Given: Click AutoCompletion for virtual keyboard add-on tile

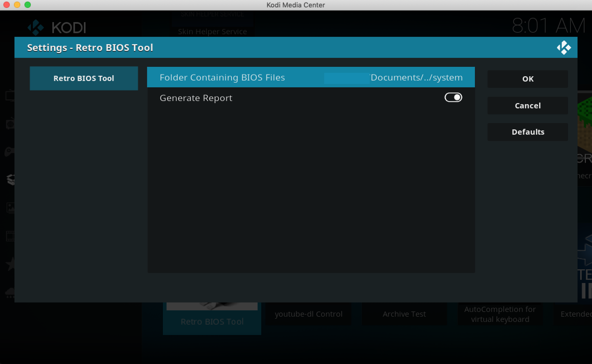Looking at the screenshot, I should click(x=500, y=314).
